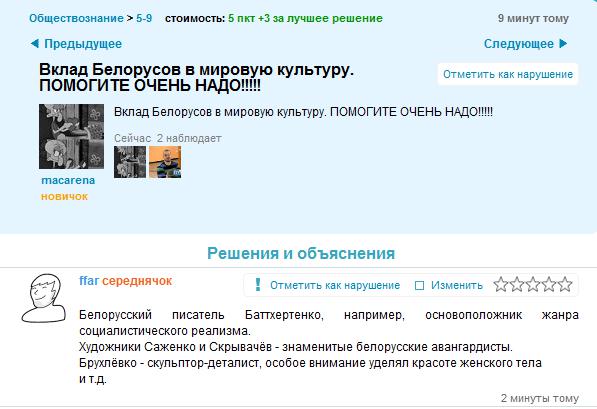This screenshot has width=597, height=409.
Task: Give the answer five stars
Action: [x=565, y=284]
